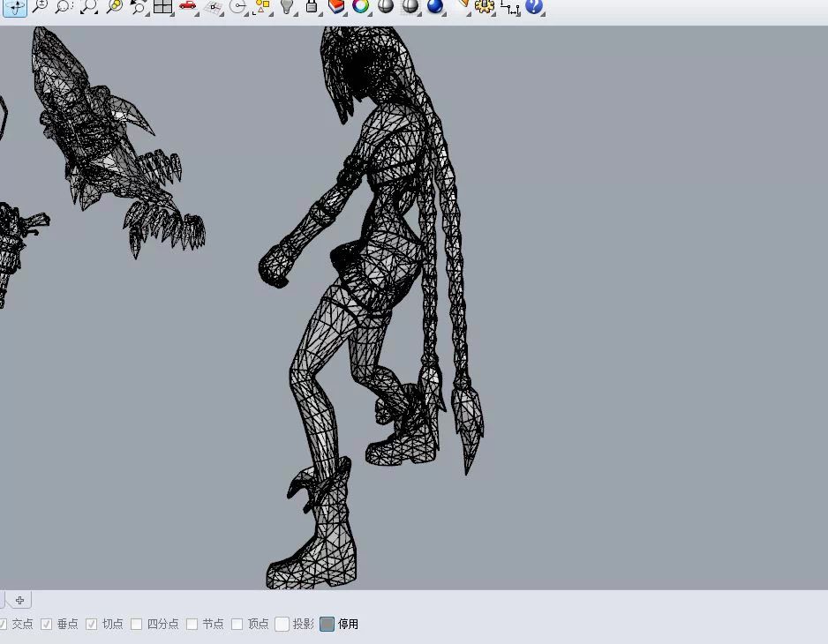This screenshot has width=828, height=644.
Task: Open the Layers panel icon
Action: 335,6
